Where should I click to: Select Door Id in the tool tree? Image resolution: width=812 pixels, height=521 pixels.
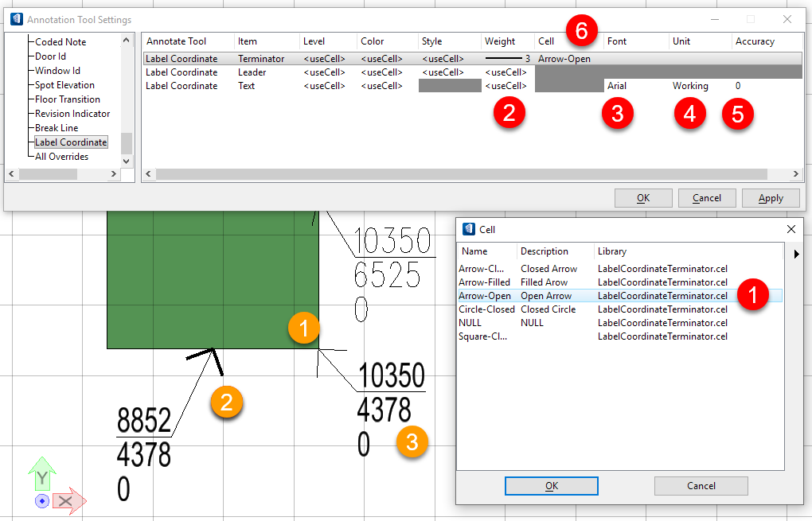[x=50, y=56]
